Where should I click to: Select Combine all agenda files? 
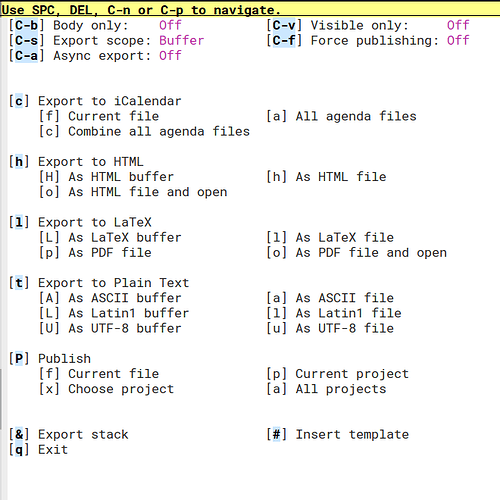pos(144,131)
